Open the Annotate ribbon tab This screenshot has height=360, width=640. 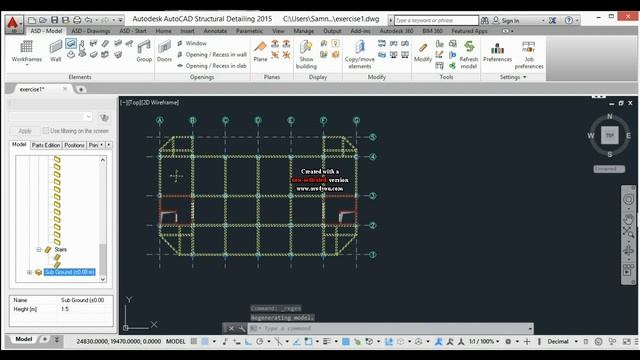click(x=216, y=31)
